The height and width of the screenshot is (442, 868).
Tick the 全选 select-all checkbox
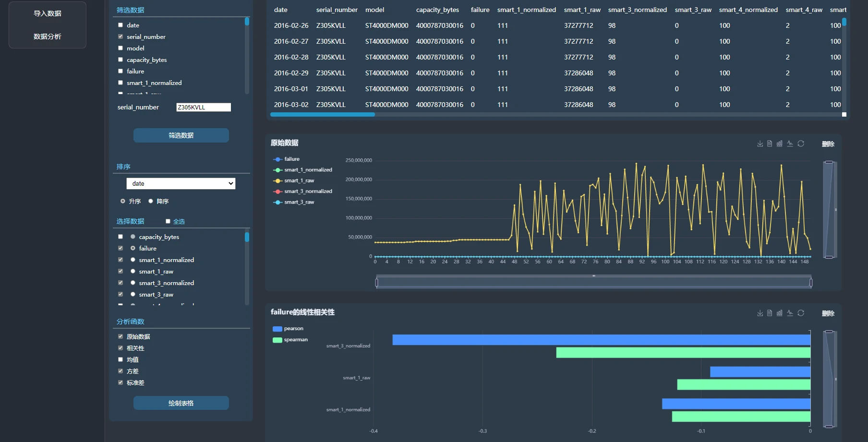[168, 221]
